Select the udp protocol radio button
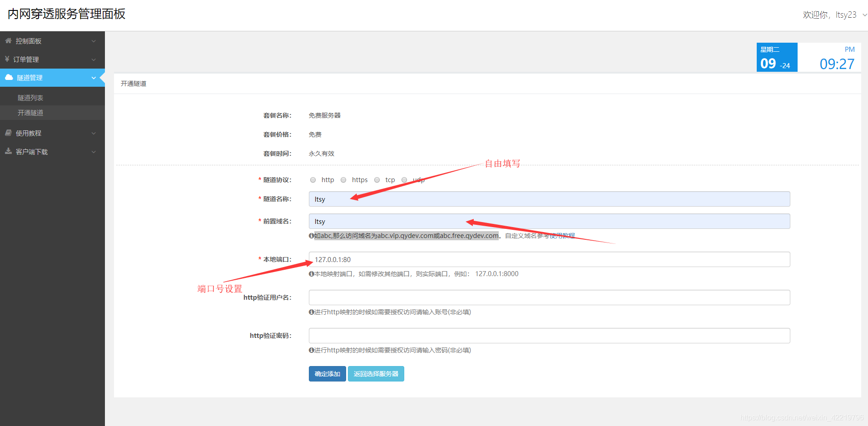 coord(404,180)
